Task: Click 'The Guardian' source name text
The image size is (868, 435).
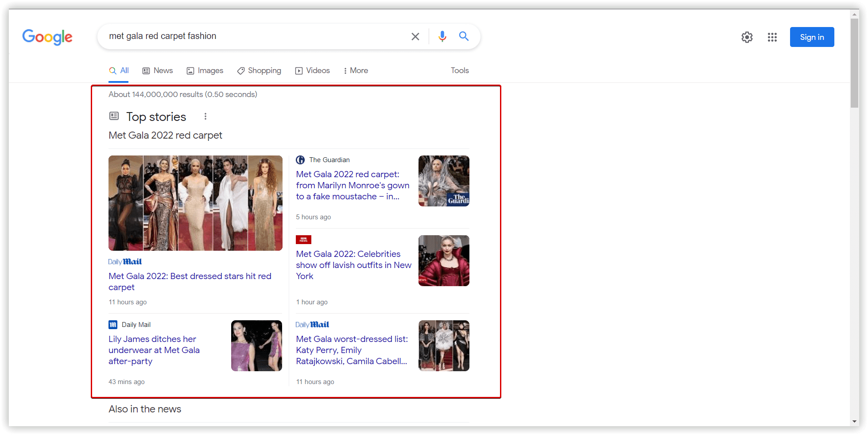Action: [329, 160]
